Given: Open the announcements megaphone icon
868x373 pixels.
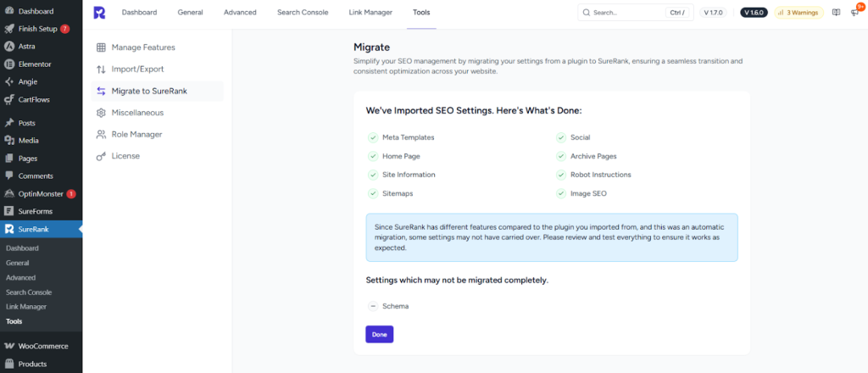Looking at the screenshot, I should tap(854, 13).
